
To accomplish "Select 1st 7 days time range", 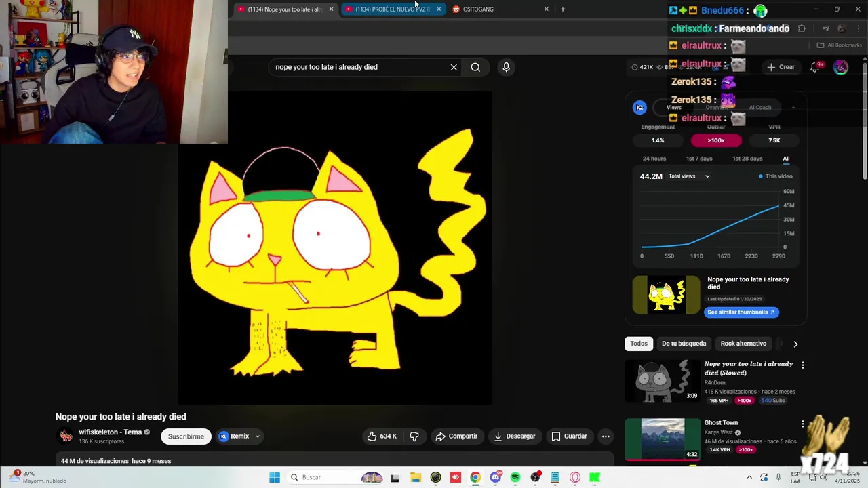I will pos(699,159).
